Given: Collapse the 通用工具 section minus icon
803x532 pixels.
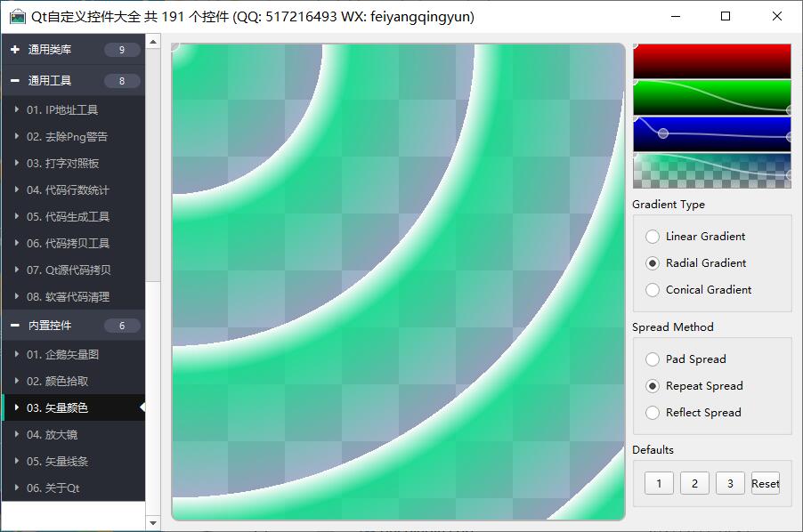Looking at the screenshot, I should (x=14, y=81).
